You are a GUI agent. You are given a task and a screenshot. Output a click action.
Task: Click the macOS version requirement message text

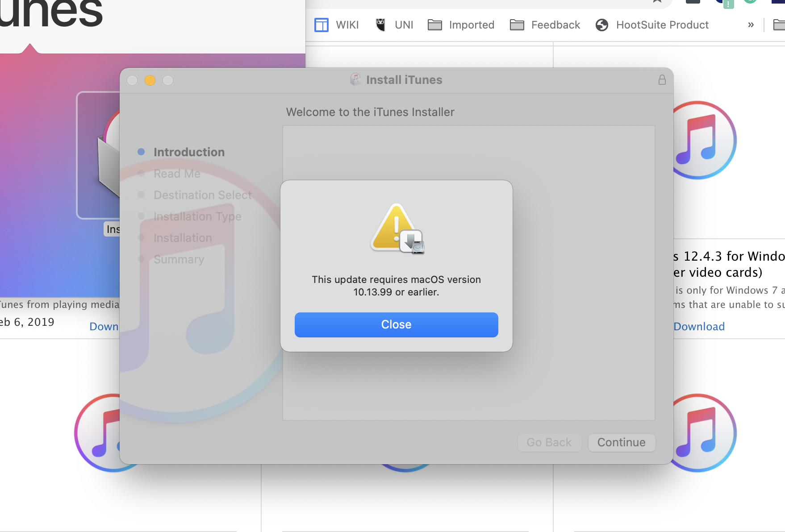click(x=397, y=286)
